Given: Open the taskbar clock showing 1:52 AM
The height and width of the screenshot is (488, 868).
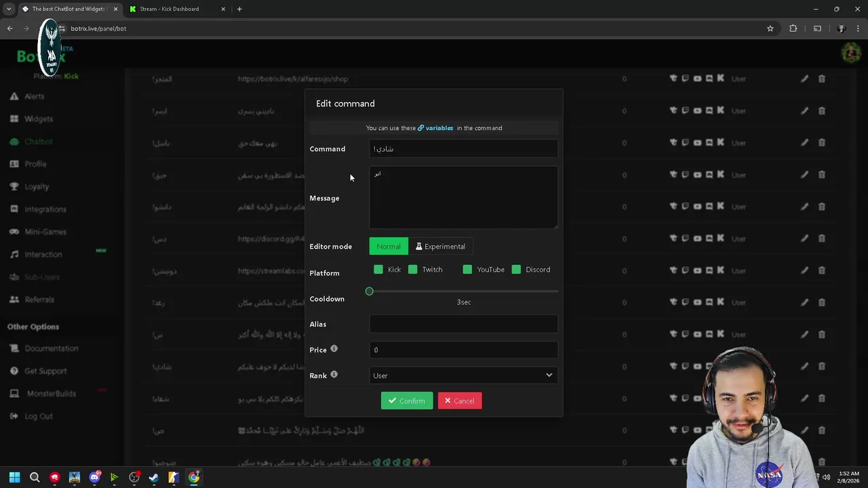Looking at the screenshot, I should [849, 477].
